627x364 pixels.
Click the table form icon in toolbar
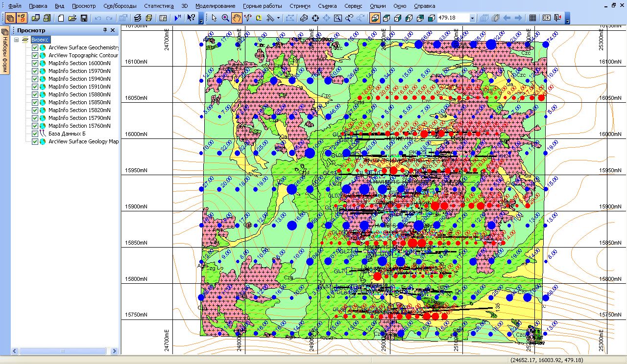163,18
